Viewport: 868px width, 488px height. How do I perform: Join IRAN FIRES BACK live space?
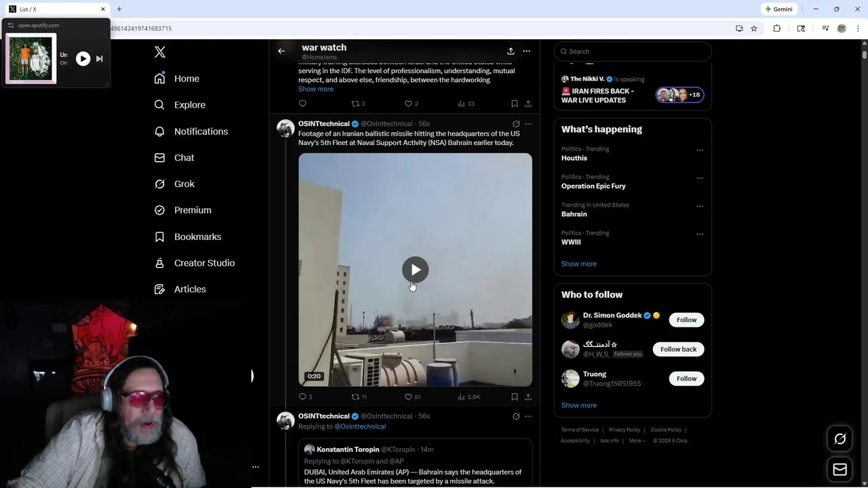tap(633, 90)
